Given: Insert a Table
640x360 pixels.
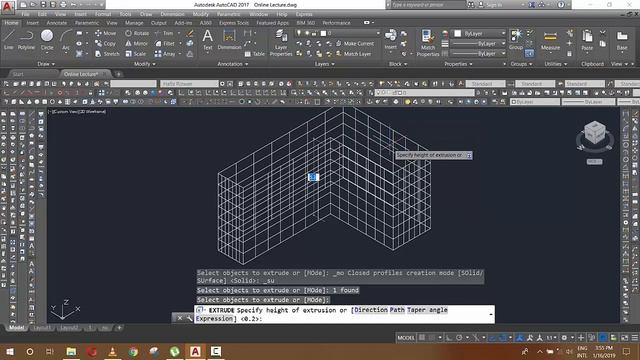Looking at the screenshot, I should click(x=255, y=53).
